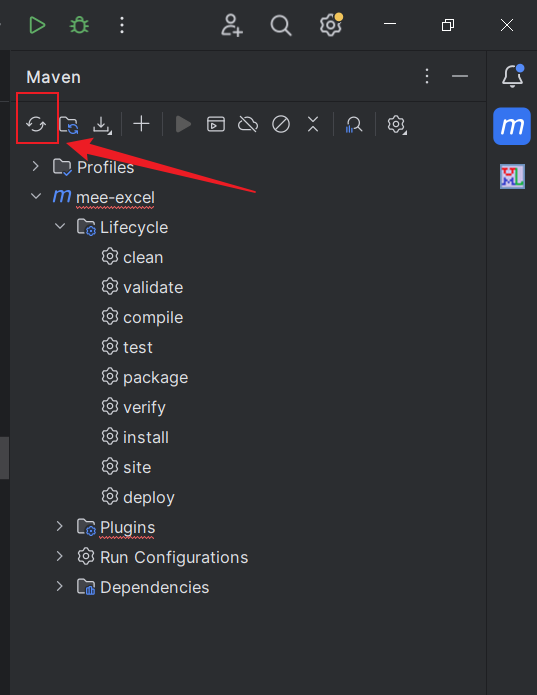The width and height of the screenshot is (537, 695).
Task: Collapse the mee-excel project node
Action: tap(35, 196)
